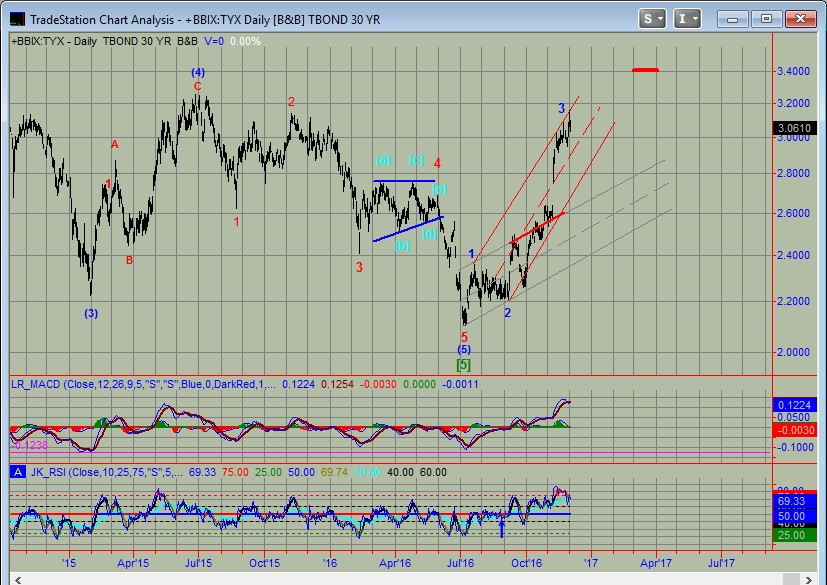Viewport: 827px width, 585px height.
Task: Click the 2.8000 price axis value
Action: [793, 174]
